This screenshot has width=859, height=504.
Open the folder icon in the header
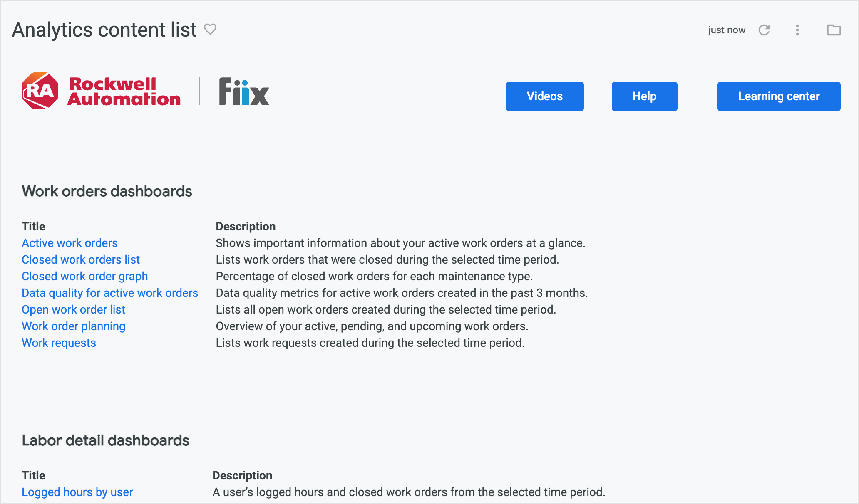coord(834,30)
